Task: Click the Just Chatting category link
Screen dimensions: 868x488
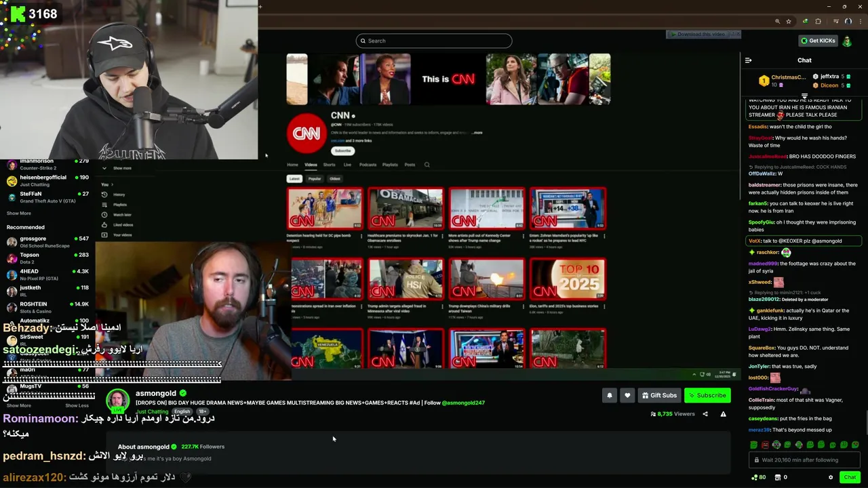Action: pyautogui.click(x=152, y=411)
